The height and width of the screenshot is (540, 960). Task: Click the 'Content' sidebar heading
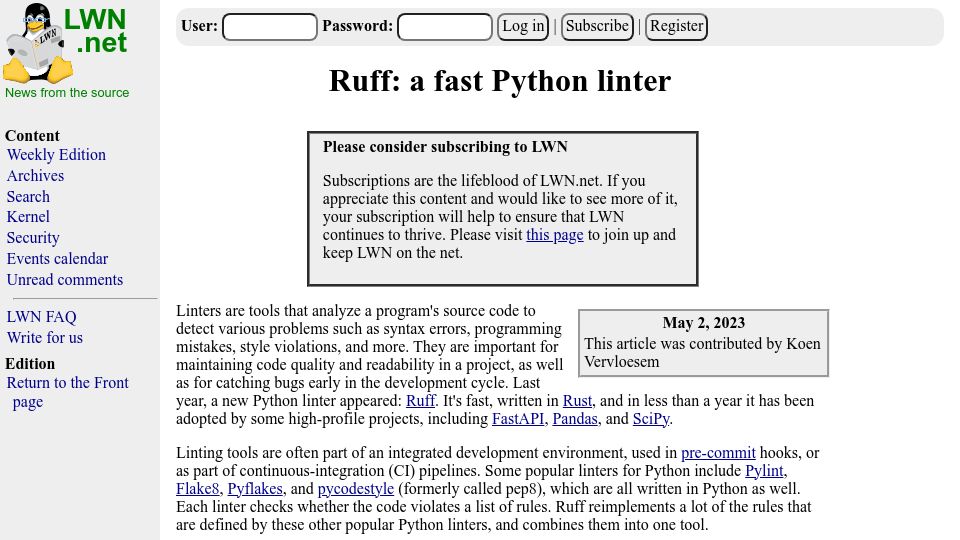32,136
